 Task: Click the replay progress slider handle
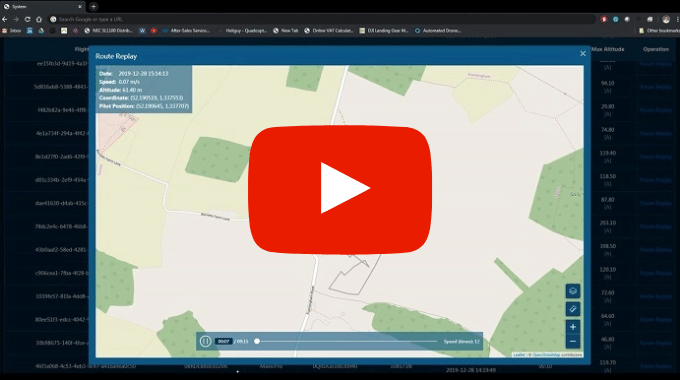[257, 341]
